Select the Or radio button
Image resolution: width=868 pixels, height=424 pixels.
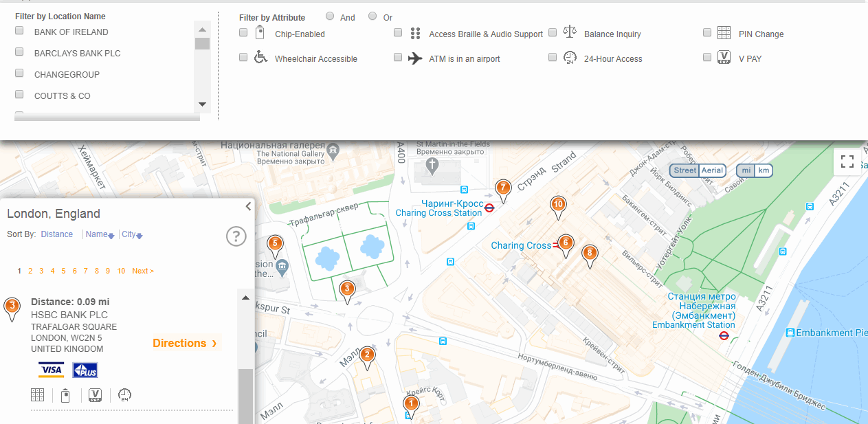point(372,16)
